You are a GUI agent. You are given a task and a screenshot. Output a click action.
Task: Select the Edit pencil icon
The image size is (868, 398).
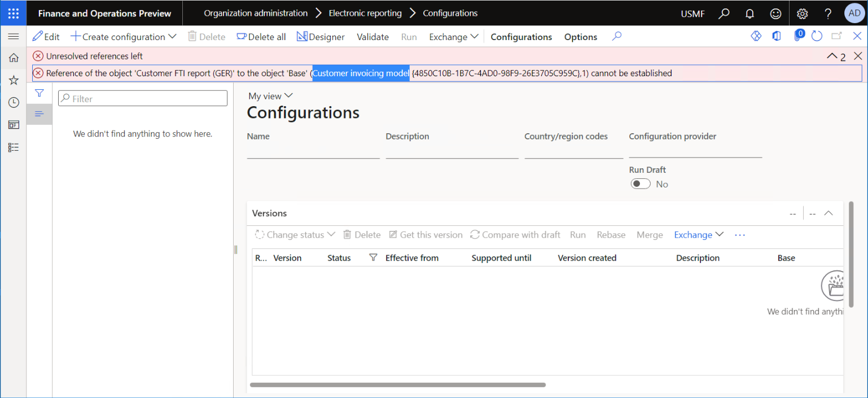[x=38, y=36]
